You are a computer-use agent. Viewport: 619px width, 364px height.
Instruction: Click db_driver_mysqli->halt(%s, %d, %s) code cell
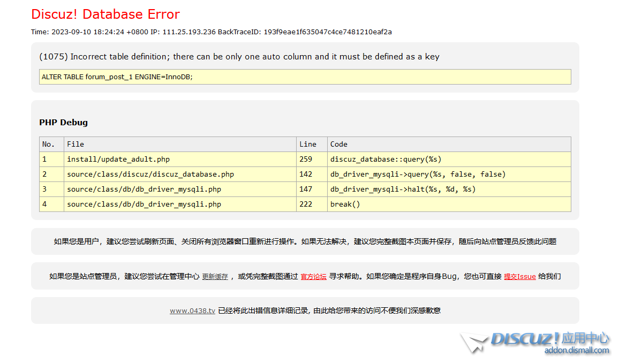pos(449,189)
